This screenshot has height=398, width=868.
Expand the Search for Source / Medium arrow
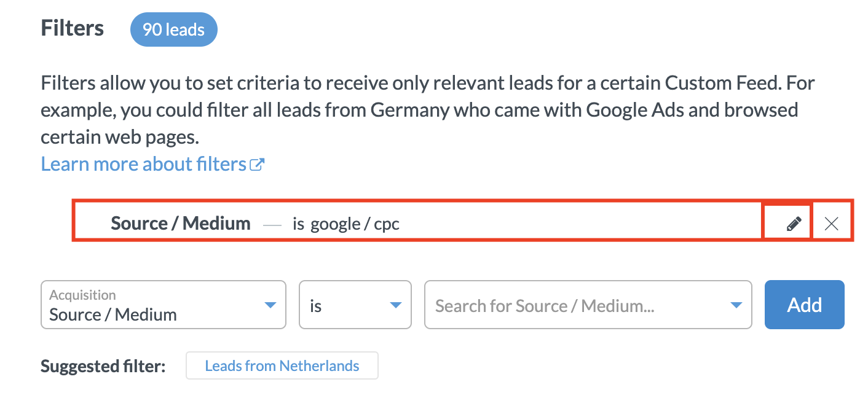pyautogui.click(x=735, y=305)
